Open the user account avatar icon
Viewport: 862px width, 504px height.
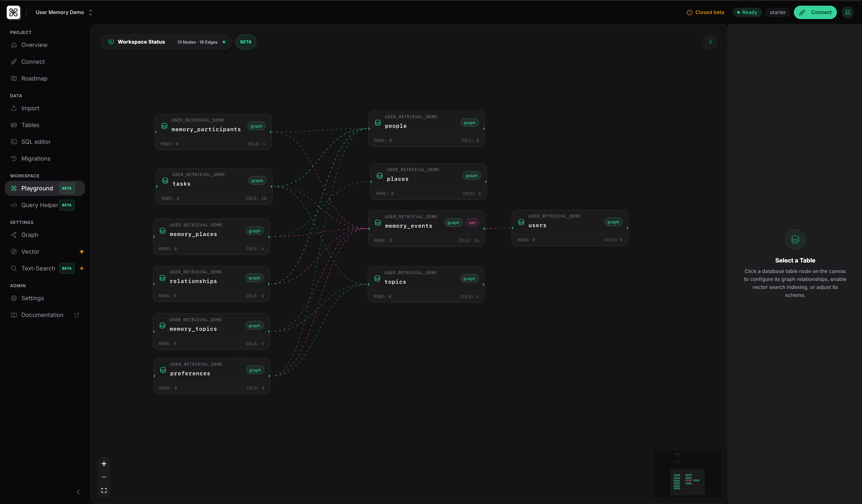pos(848,12)
